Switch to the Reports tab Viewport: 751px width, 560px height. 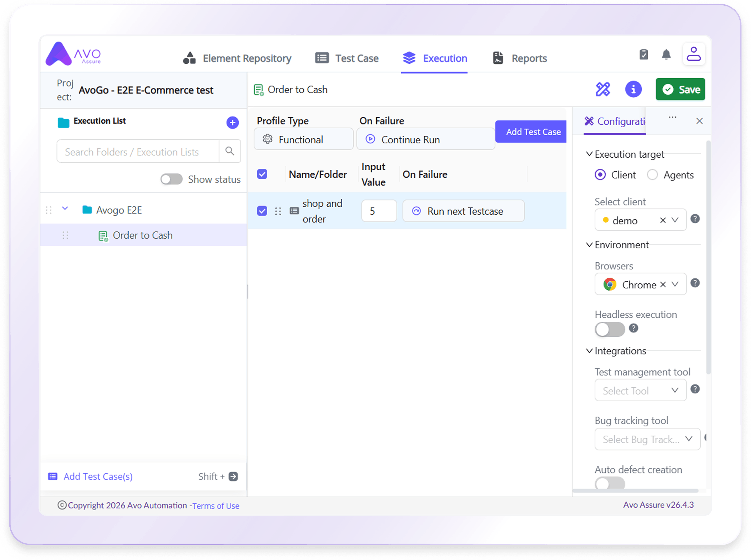pyautogui.click(x=519, y=58)
